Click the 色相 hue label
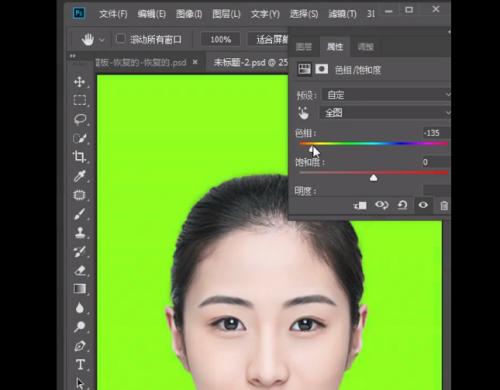The image size is (500, 390). tap(305, 133)
